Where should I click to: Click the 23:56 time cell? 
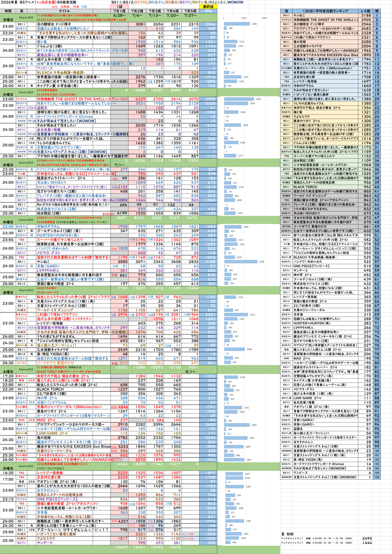tap(8, 240)
